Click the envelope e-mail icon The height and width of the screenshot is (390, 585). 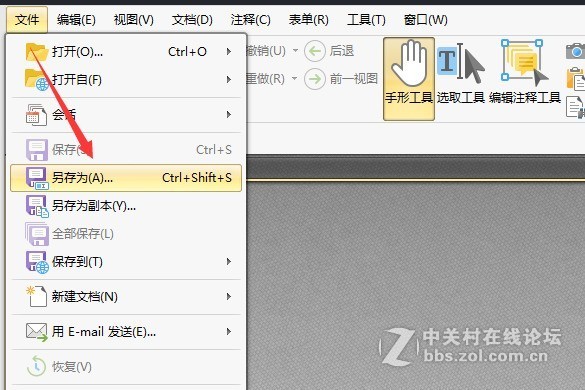36,332
